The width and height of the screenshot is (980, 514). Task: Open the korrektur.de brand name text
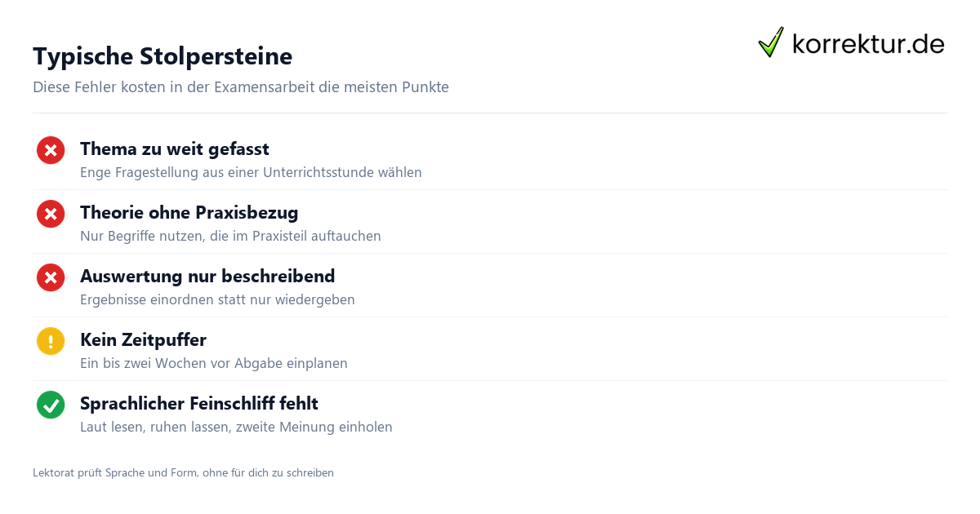point(868,44)
